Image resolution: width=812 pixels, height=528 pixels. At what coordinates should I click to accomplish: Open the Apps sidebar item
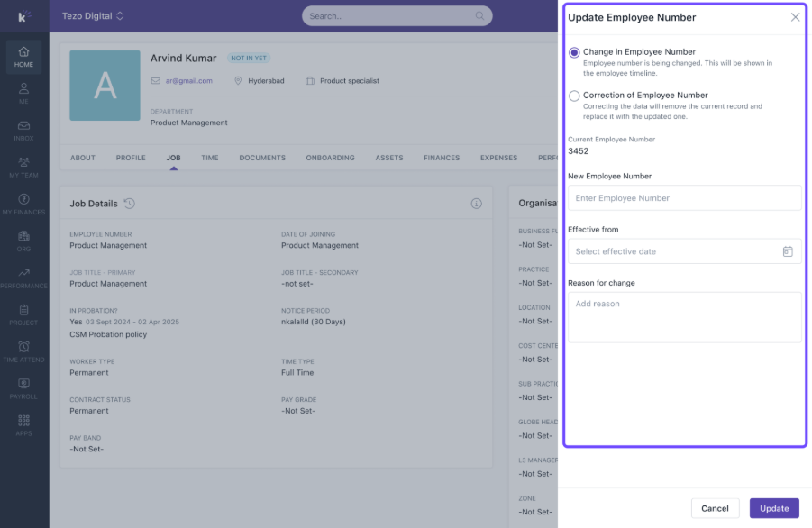[23, 425]
